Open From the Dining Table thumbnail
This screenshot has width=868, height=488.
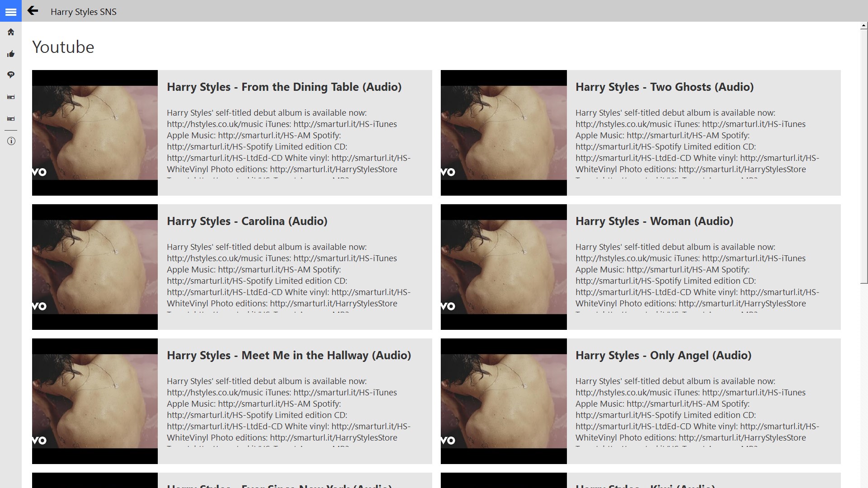coord(95,133)
